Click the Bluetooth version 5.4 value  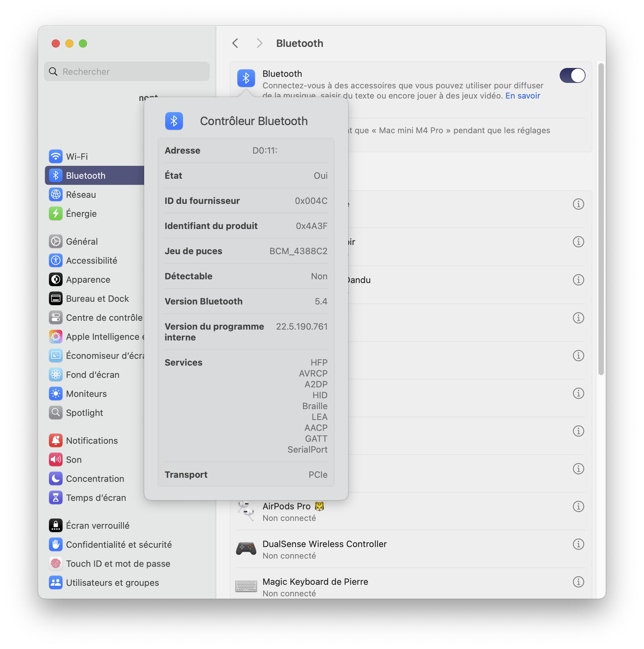(321, 301)
